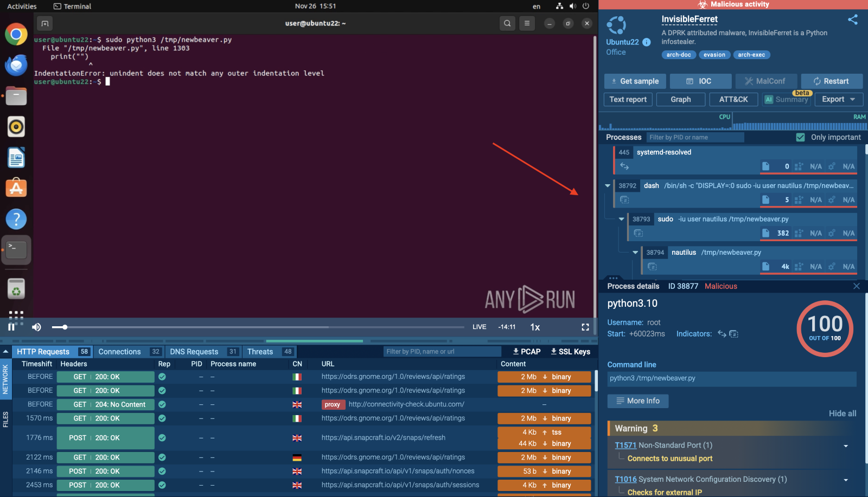The image size is (868, 497).
Task: Open the More Info button
Action: (x=638, y=401)
